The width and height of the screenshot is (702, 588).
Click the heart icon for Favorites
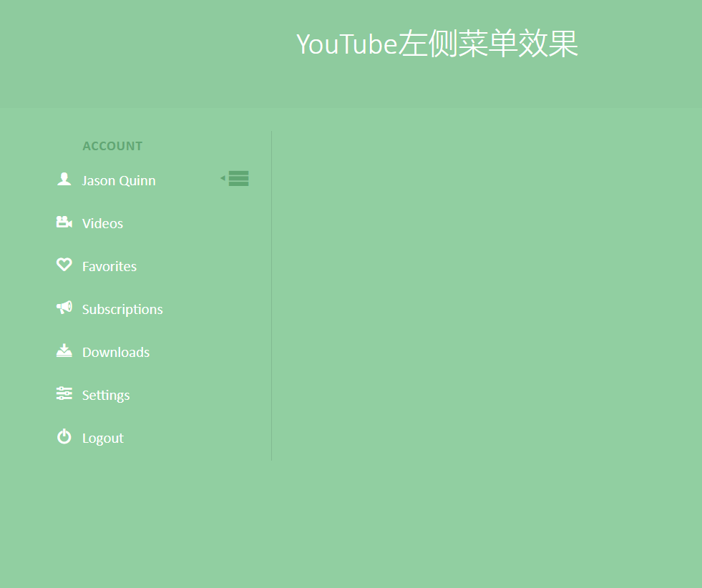click(x=64, y=265)
